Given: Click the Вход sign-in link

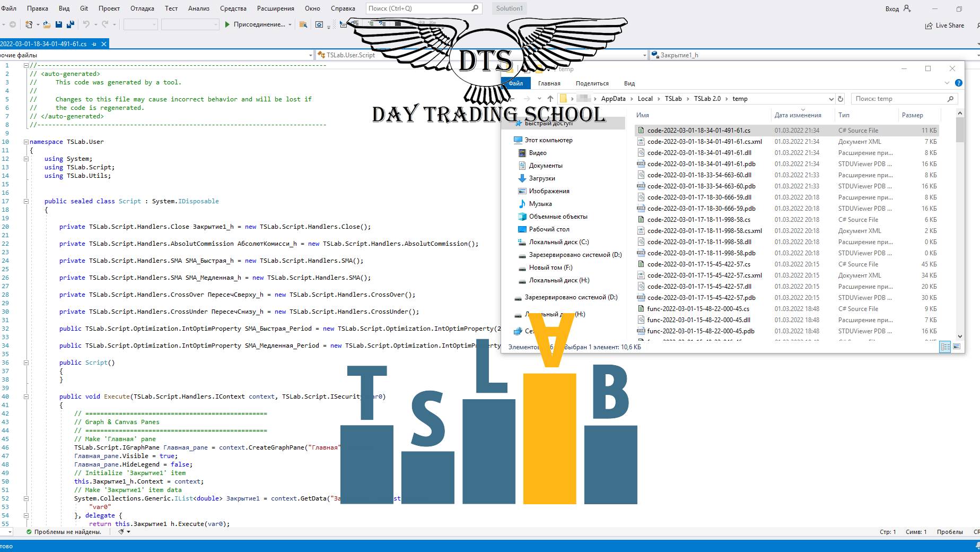Looking at the screenshot, I should 892,8.
